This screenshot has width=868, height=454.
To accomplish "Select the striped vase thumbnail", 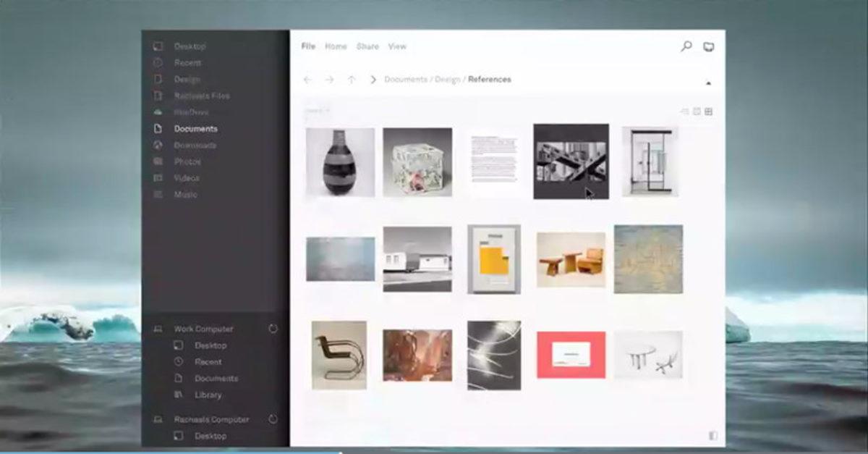I will 340,162.
